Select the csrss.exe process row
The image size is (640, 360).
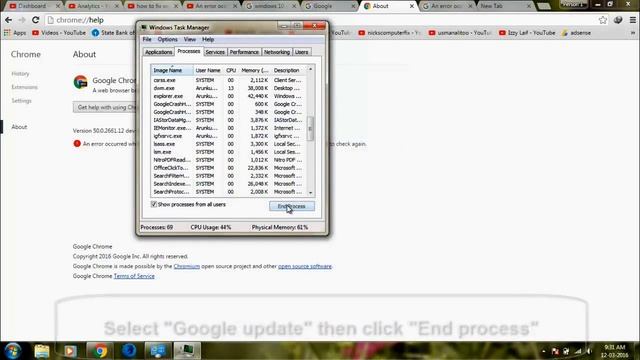[x=229, y=80]
